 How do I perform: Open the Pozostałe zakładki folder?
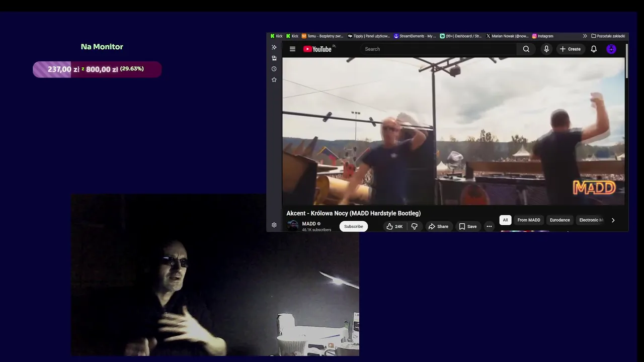click(608, 36)
